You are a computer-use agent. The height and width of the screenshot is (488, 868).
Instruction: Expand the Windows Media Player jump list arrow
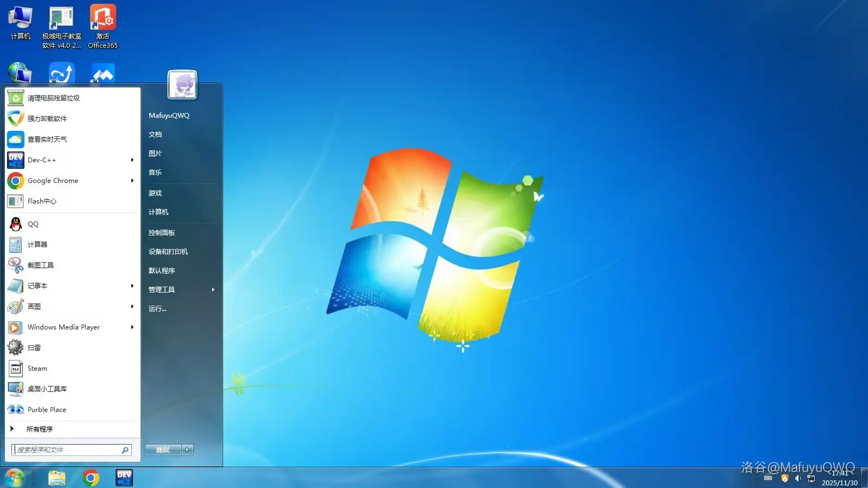pos(132,327)
